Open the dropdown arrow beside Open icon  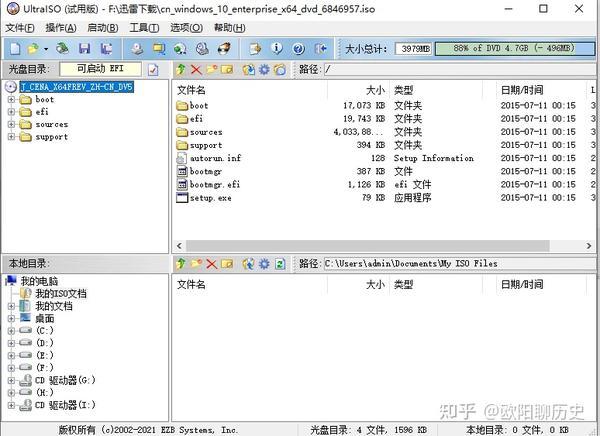pyautogui.click(x=46, y=49)
